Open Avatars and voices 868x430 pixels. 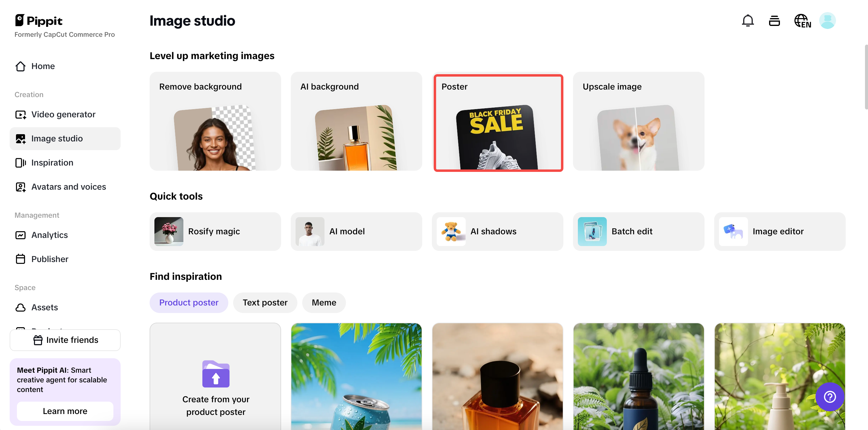[68, 186]
